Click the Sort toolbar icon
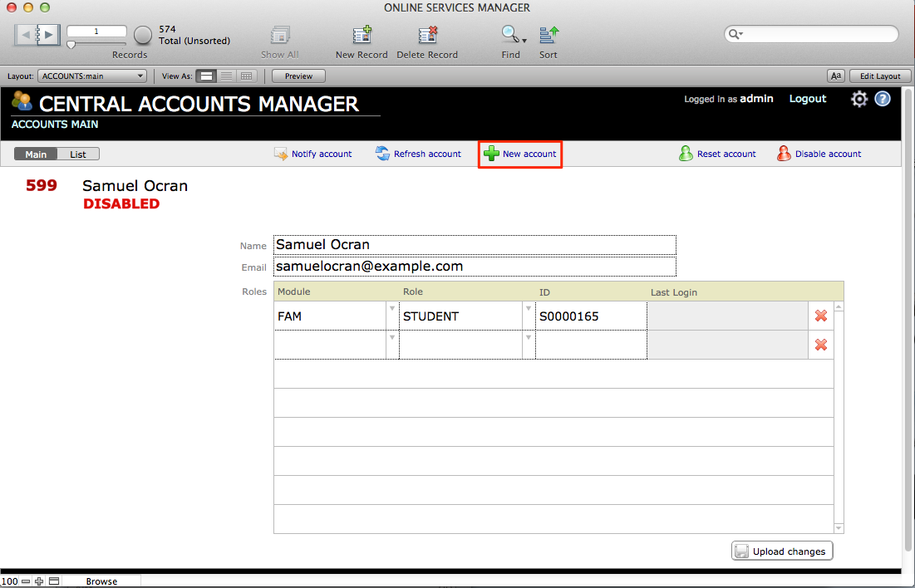 coord(549,36)
